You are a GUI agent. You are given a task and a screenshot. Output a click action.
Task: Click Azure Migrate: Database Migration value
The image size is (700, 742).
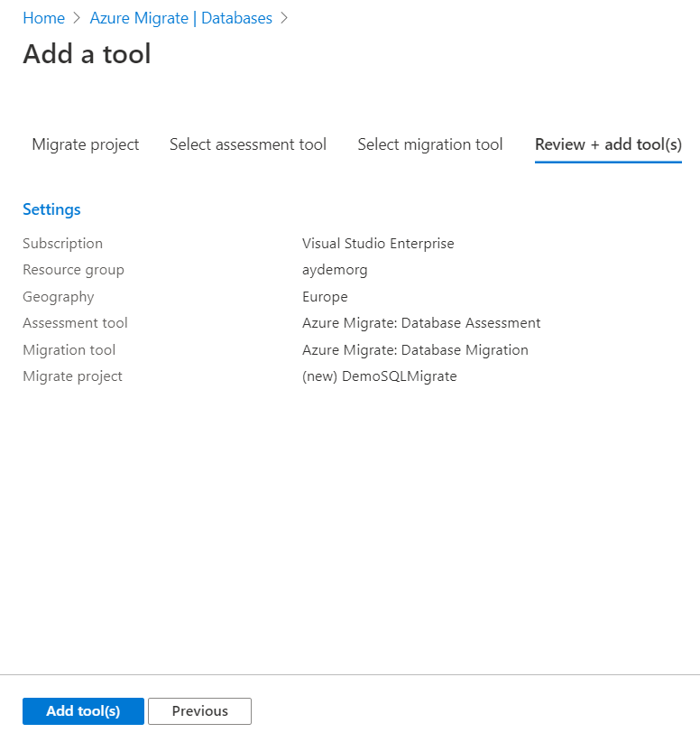pos(415,350)
